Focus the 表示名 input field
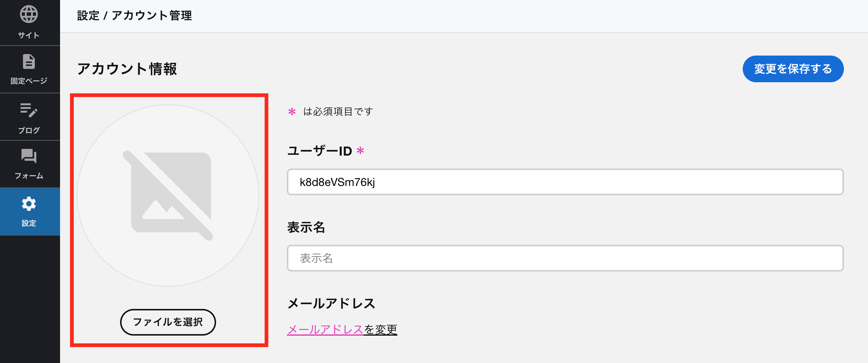The image size is (868, 363). (x=565, y=258)
